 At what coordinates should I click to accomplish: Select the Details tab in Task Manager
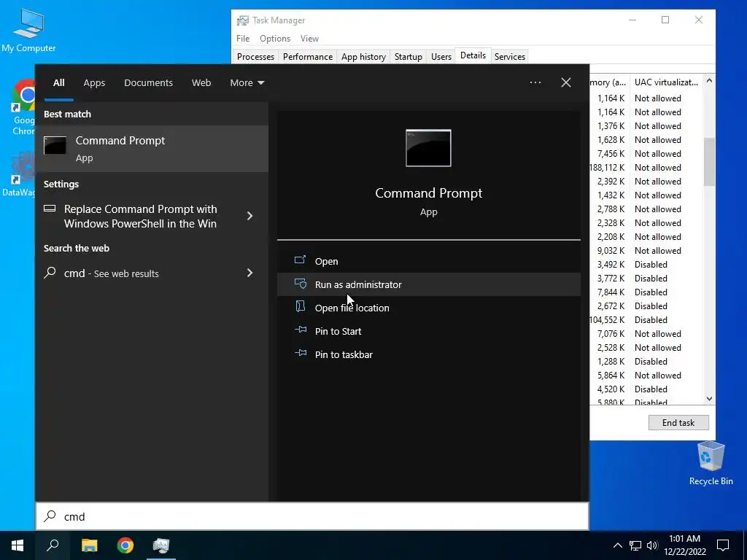click(x=473, y=55)
